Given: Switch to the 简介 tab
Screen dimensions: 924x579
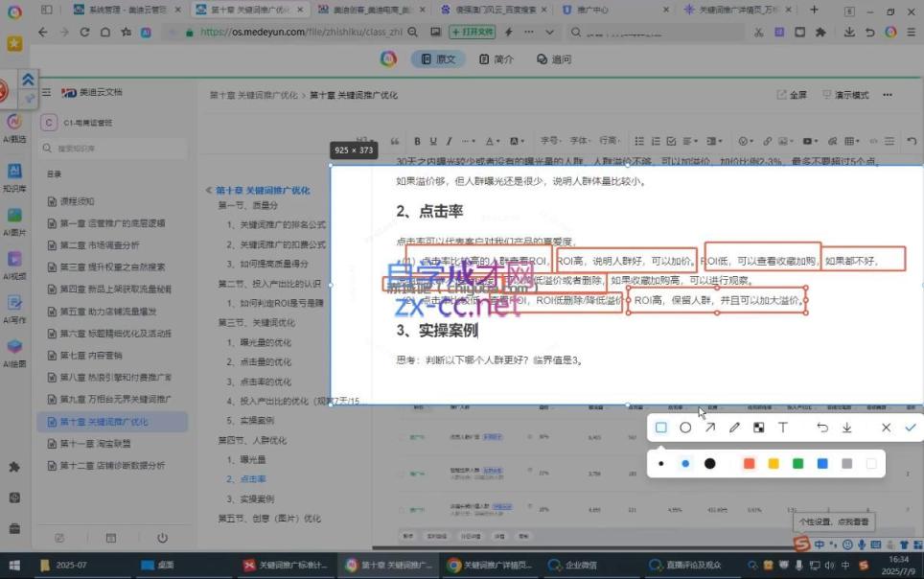Looking at the screenshot, I should pos(497,59).
